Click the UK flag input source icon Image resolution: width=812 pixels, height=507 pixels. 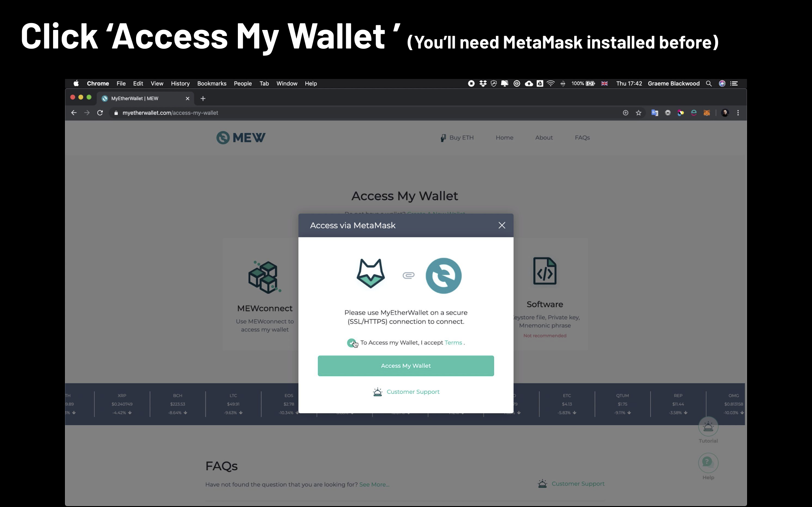[604, 83]
